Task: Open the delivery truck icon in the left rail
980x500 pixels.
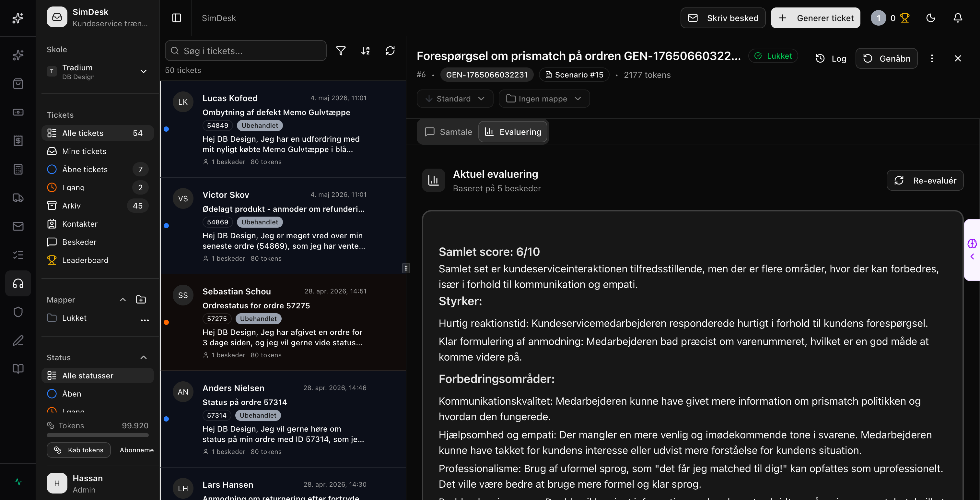Action: [x=18, y=198]
